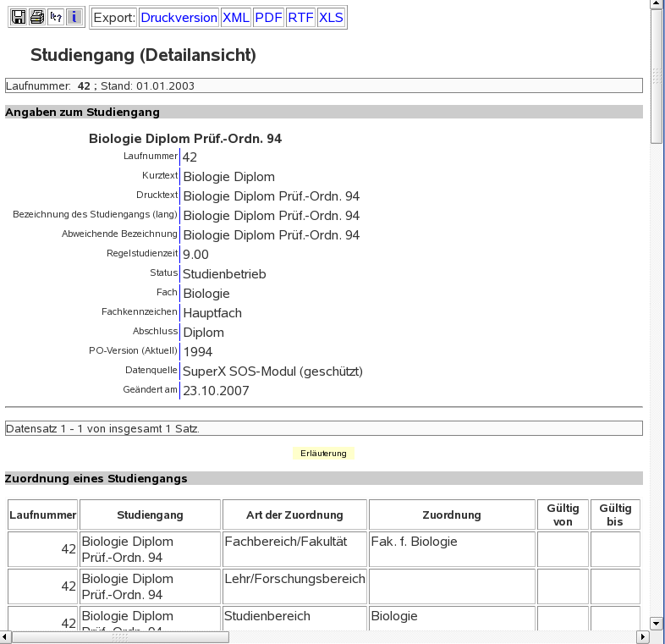This screenshot has height=644, width=665.
Task: Click the Zuordnung column header
Action: click(x=452, y=515)
